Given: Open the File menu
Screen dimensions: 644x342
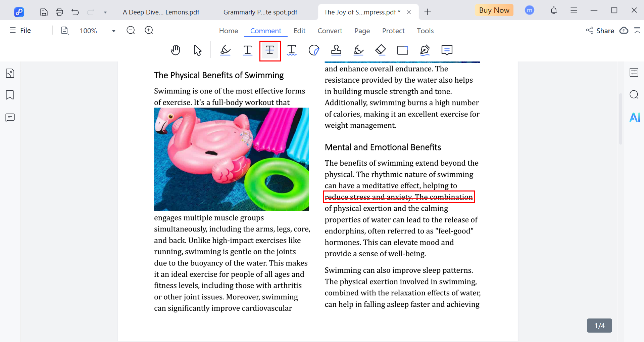Looking at the screenshot, I should (x=21, y=31).
